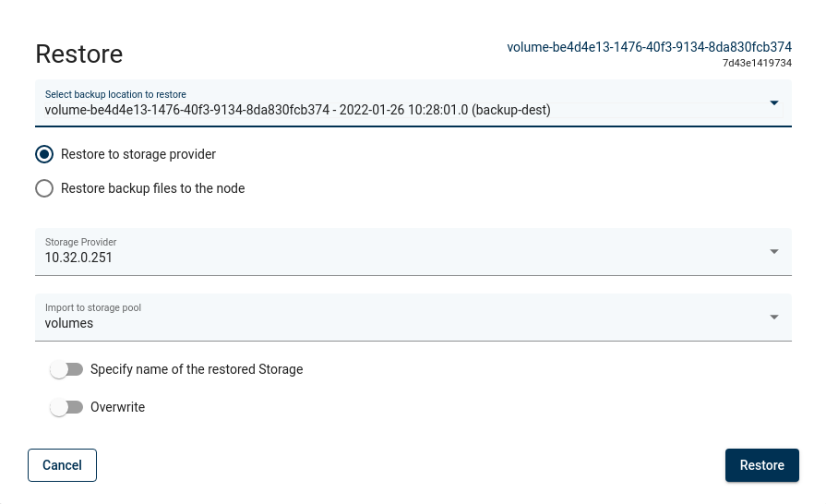Click the 'Overwrite' label text

[x=117, y=407]
